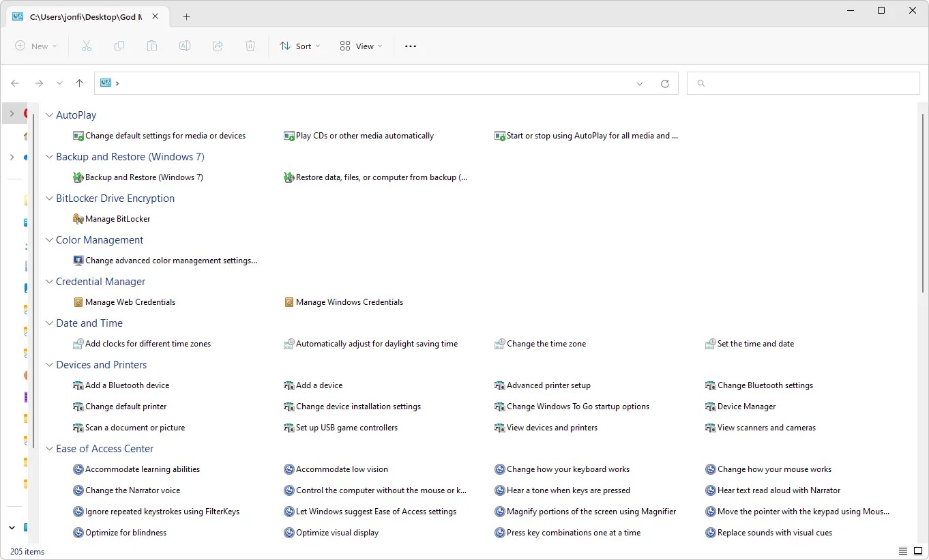Click the Refresh icon in address bar
The height and width of the screenshot is (560, 929).
pyautogui.click(x=665, y=84)
